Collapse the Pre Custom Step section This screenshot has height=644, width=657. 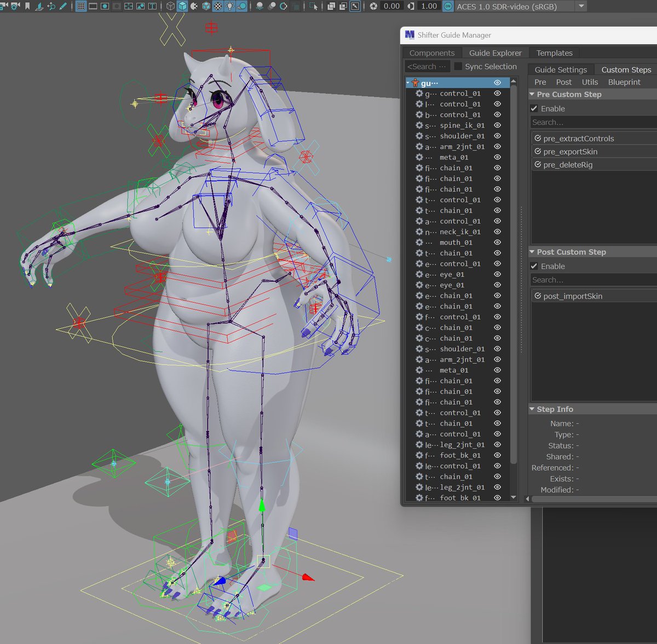pos(532,94)
